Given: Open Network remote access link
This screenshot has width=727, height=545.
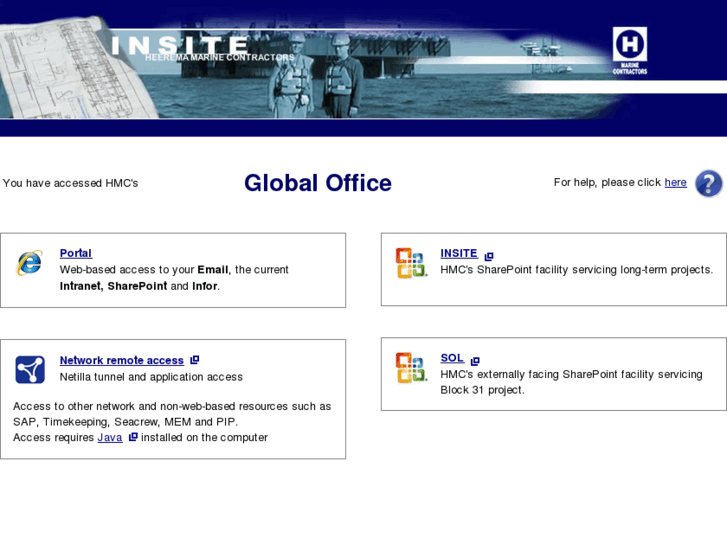Looking at the screenshot, I should tap(122, 360).
